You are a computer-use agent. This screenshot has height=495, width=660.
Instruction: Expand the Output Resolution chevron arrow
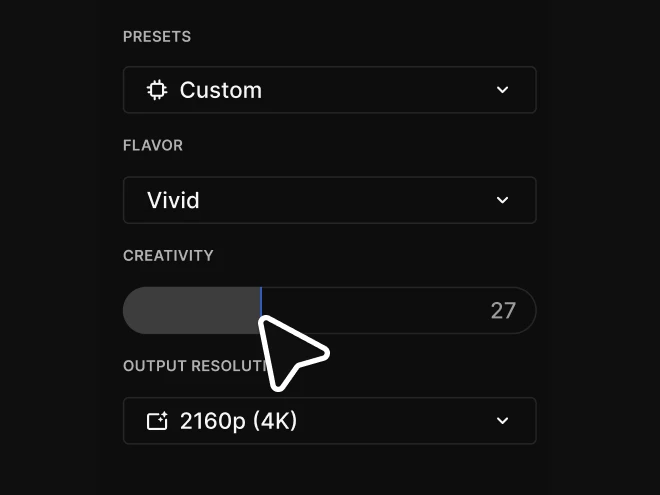(x=502, y=421)
